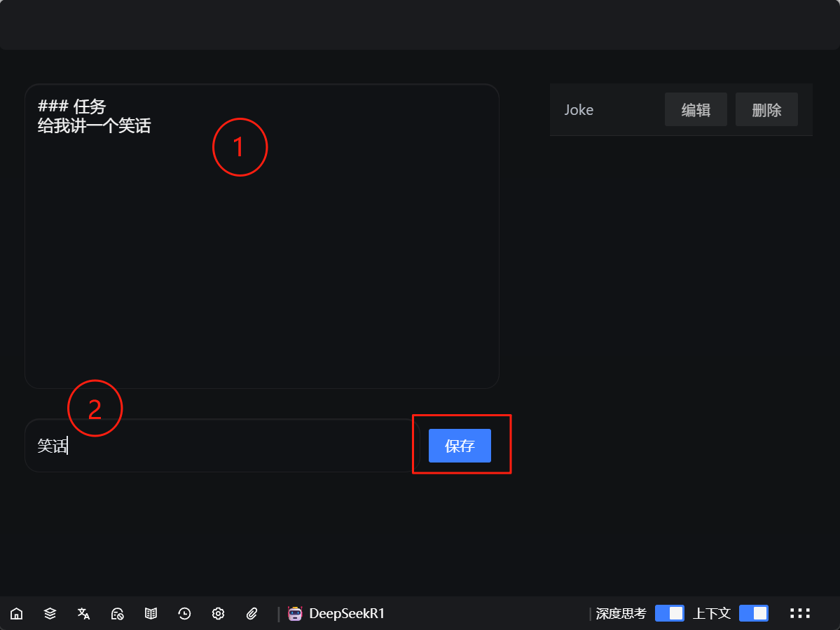
Task: Click the paperclip attachment icon
Action: tap(252, 614)
